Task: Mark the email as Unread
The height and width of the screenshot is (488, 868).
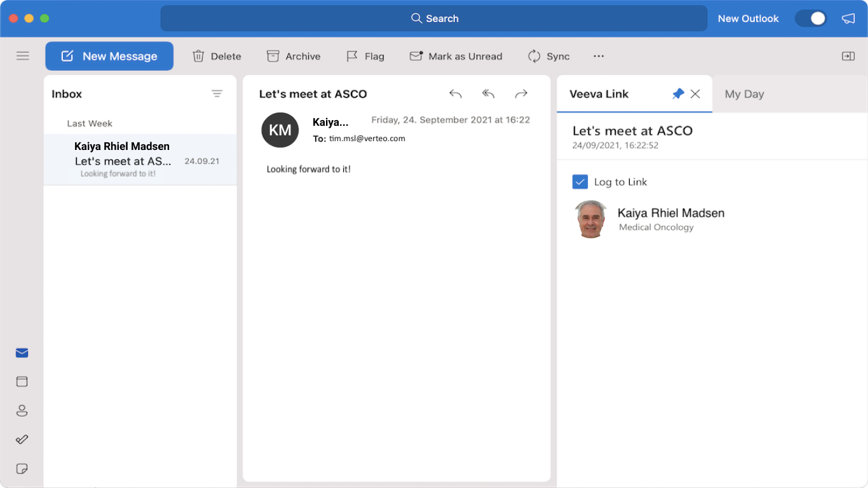Action: tap(456, 56)
